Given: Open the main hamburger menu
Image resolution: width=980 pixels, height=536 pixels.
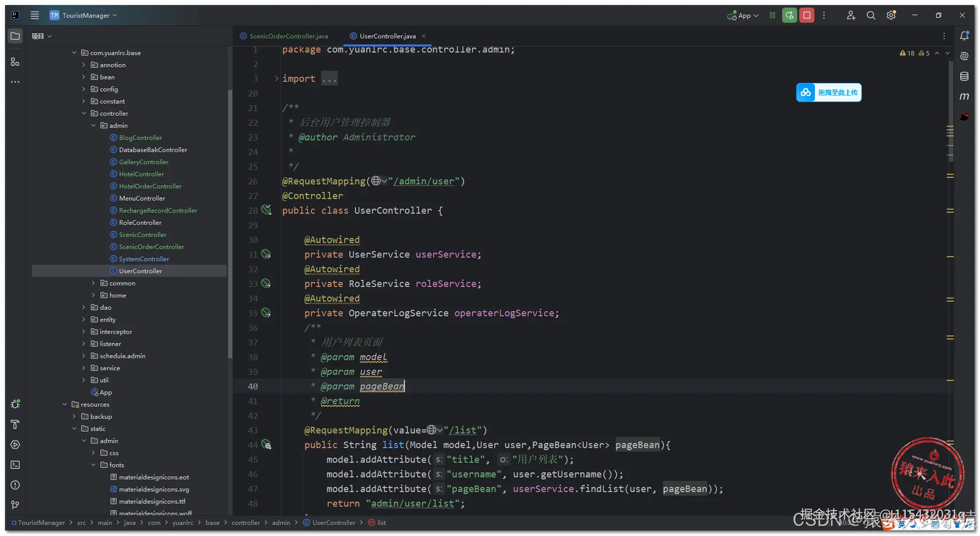Looking at the screenshot, I should point(35,15).
